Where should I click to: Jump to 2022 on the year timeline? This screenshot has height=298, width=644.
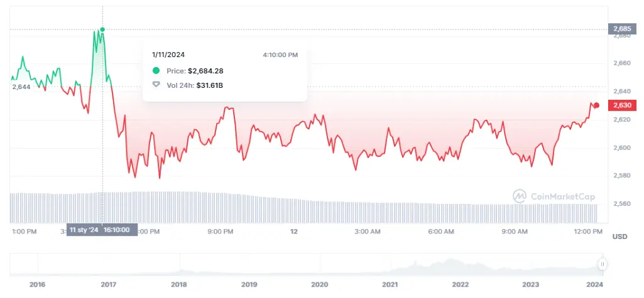pos(461,284)
